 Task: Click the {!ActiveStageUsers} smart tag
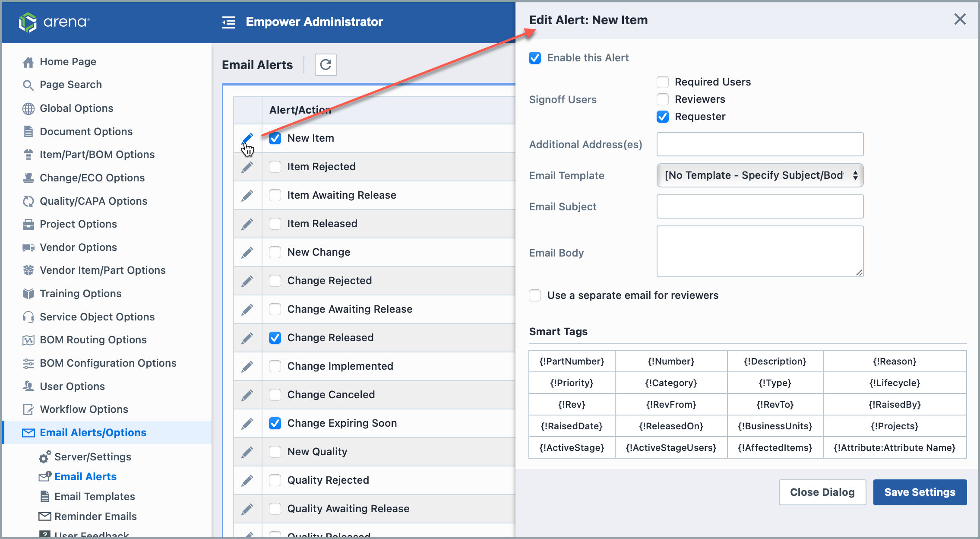pos(671,448)
